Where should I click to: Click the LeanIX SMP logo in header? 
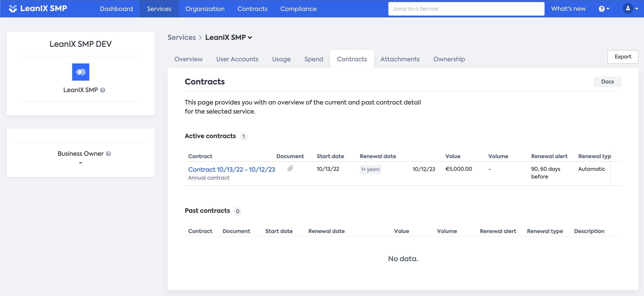point(38,9)
